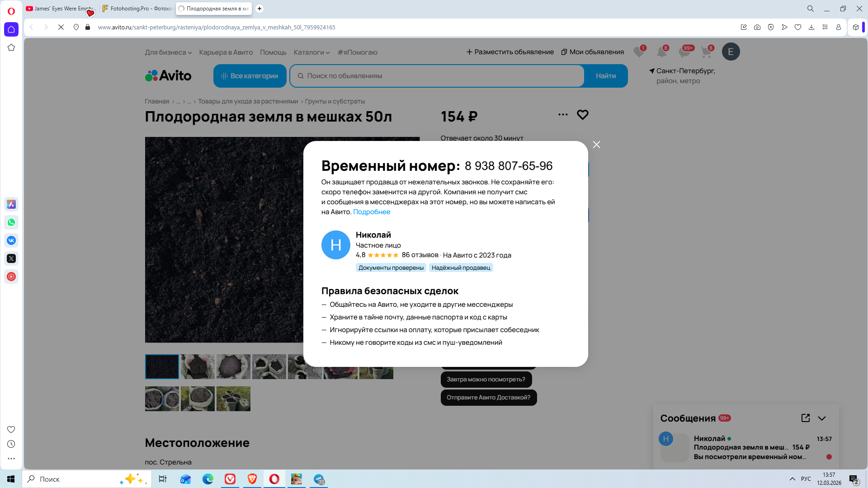Open the Помощь menu item
Image resolution: width=868 pixels, height=488 pixels.
273,52
